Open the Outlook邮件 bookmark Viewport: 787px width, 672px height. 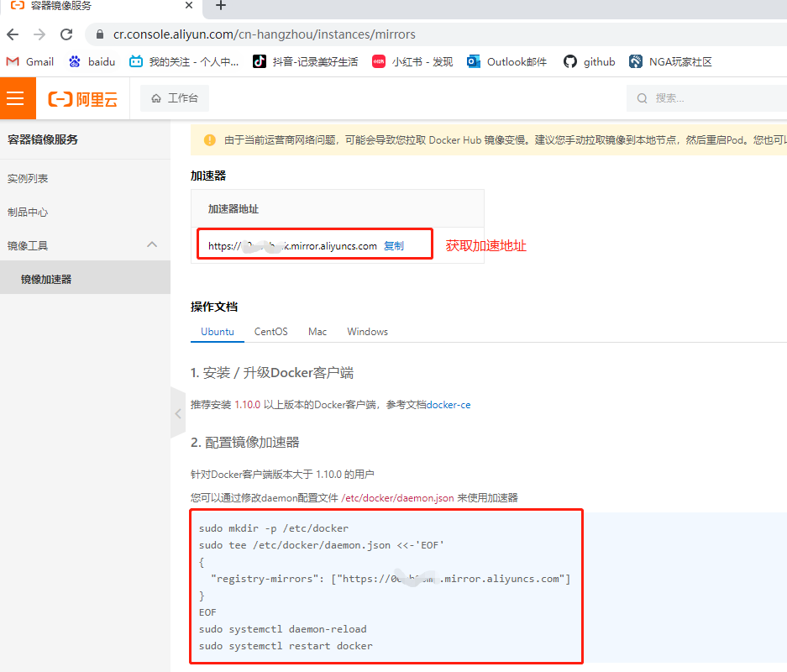tap(506, 61)
